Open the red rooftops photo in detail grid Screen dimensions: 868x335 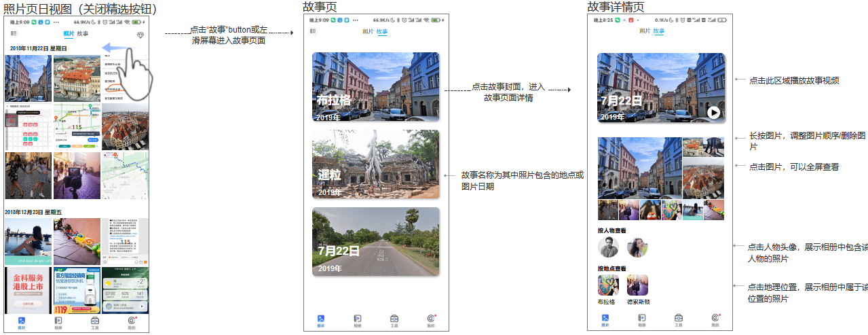[x=704, y=179]
